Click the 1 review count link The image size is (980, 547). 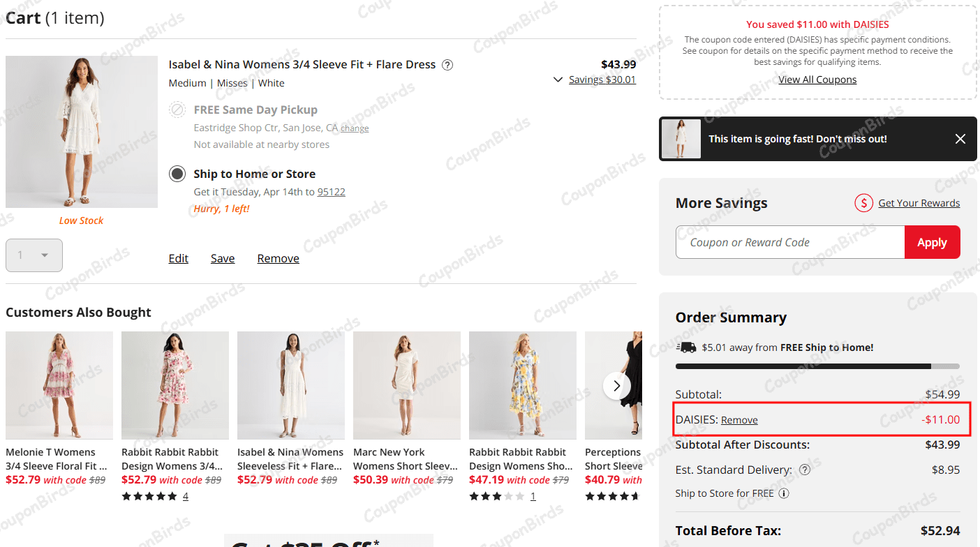coord(533,496)
